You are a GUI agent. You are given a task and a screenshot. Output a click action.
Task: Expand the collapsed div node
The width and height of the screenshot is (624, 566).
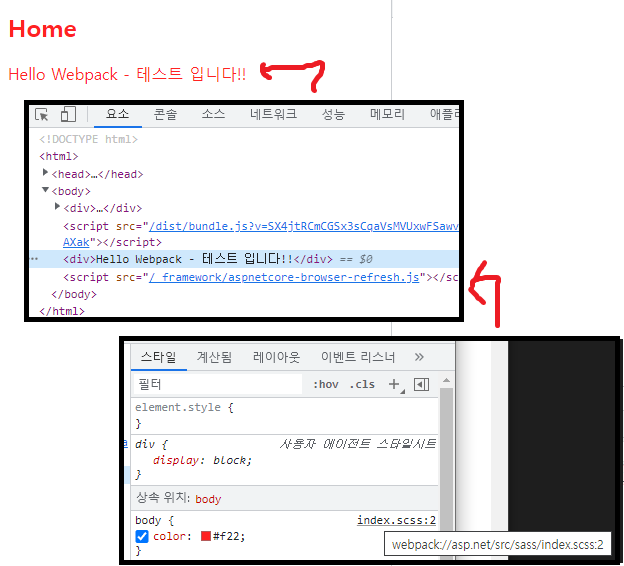click(57, 206)
